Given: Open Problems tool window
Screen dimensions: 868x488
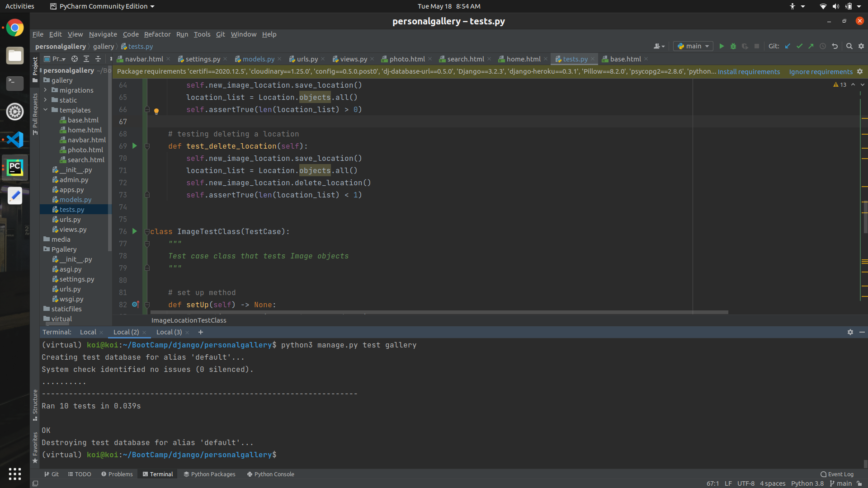Looking at the screenshot, I should pyautogui.click(x=117, y=474).
